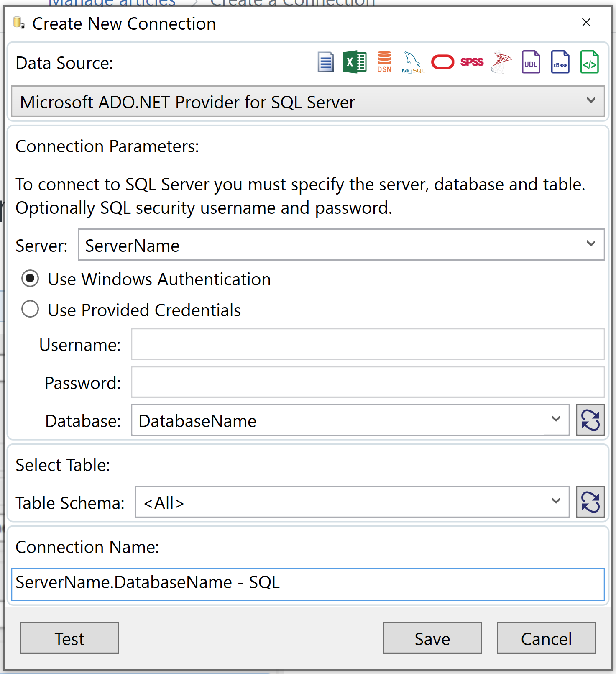Select the SPSS data source icon
Viewport: 616px width, 674px height.
[x=472, y=62]
